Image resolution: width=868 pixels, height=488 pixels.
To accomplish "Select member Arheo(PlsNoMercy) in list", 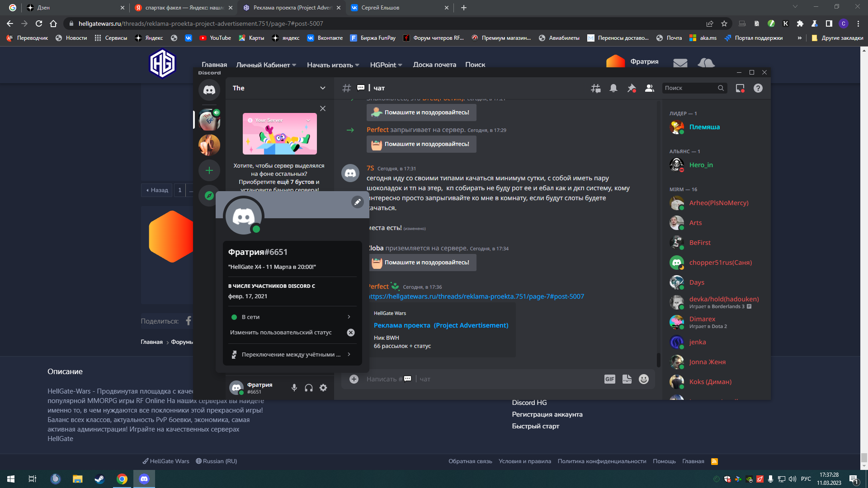I will pyautogui.click(x=717, y=203).
